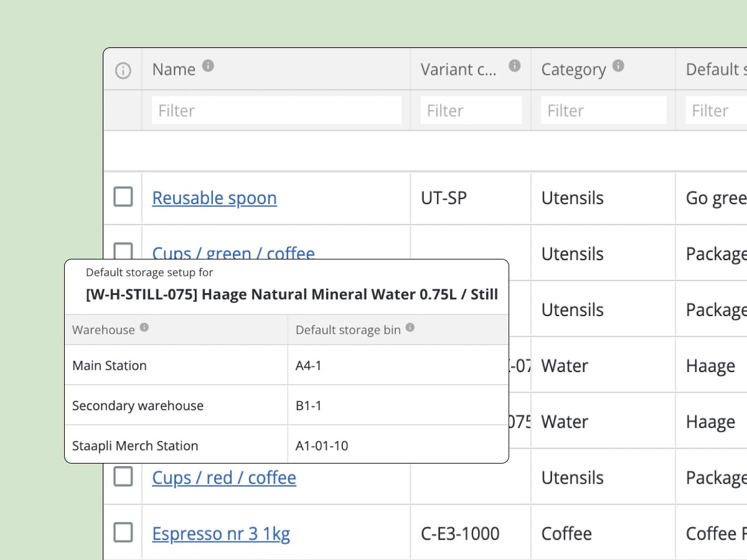Click the Variant column filter input

pos(471,110)
